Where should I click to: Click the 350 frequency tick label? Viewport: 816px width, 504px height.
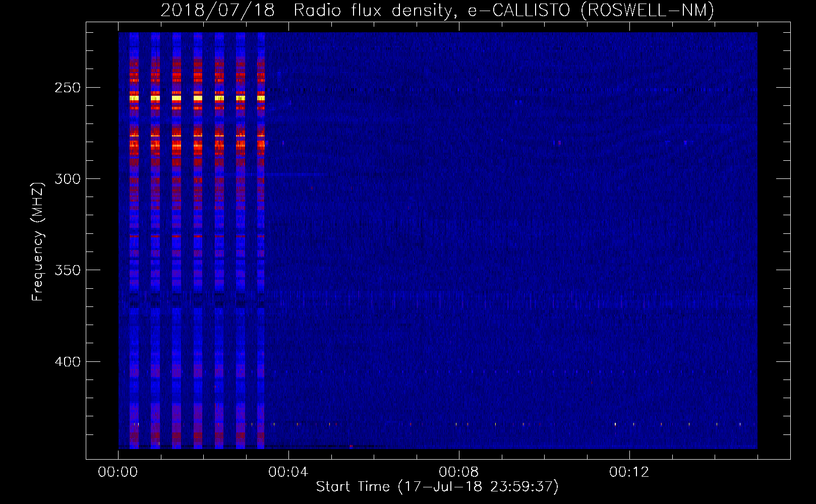point(68,270)
